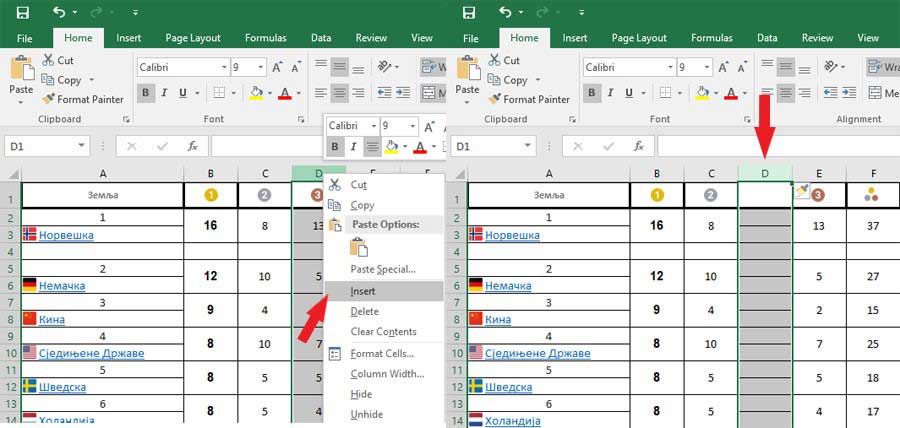Click the Font Color red A in the right window ribbon
The width and height of the screenshot is (900, 428).
coord(730,92)
